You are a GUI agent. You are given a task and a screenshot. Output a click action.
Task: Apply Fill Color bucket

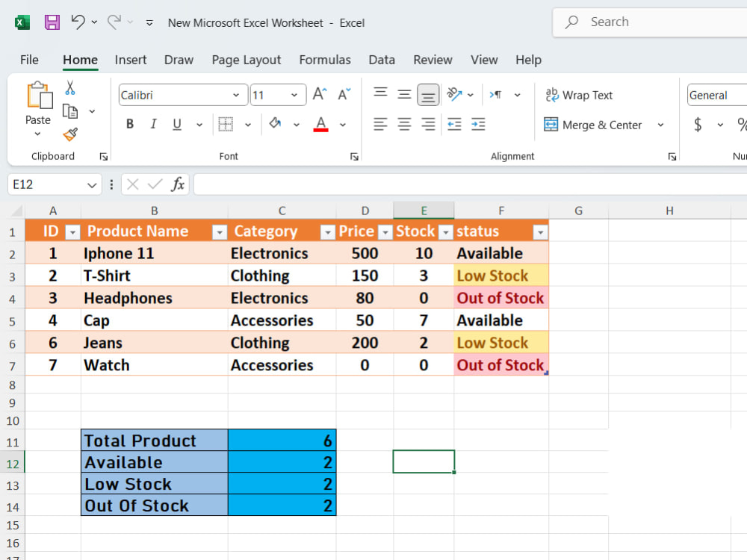point(275,124)
